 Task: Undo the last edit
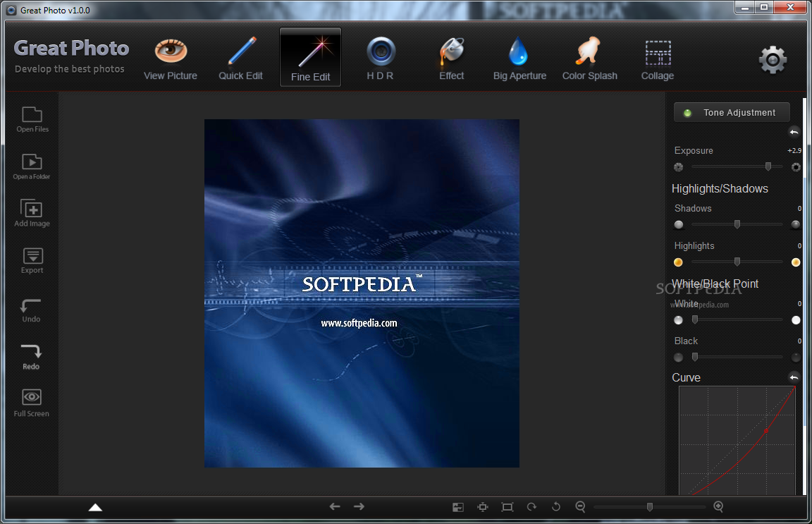31,310
